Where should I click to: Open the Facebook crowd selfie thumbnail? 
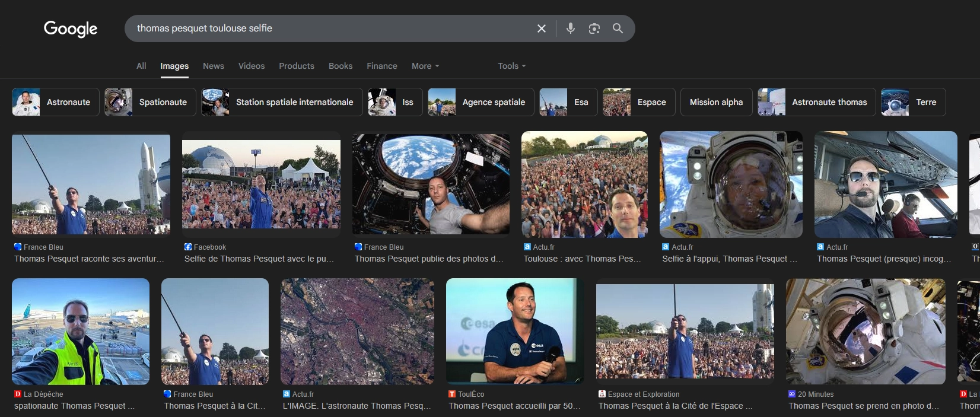[x=261, y=184]
